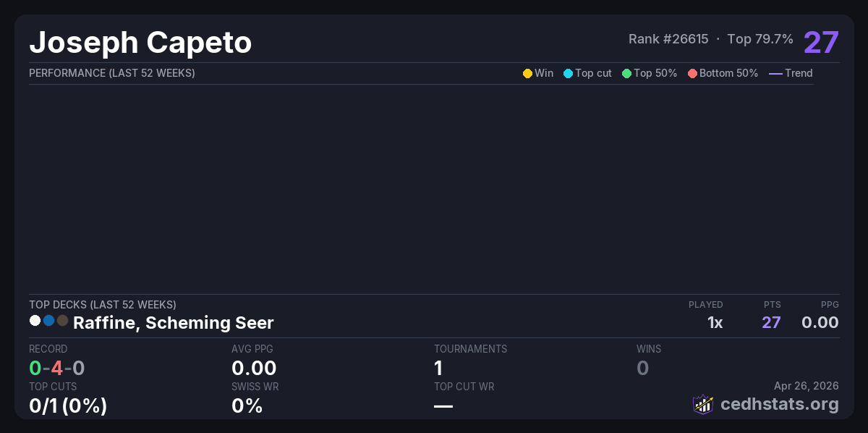Viewport: 868px width, 433px height.
Task: Click the Rank #26615 text
Action: (668, 39)
